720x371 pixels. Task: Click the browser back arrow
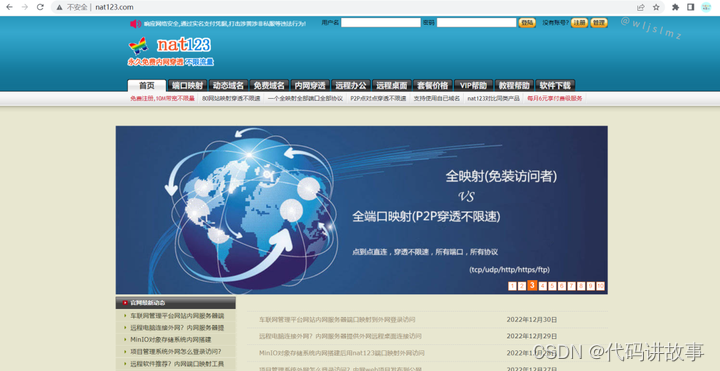point(9,7)
